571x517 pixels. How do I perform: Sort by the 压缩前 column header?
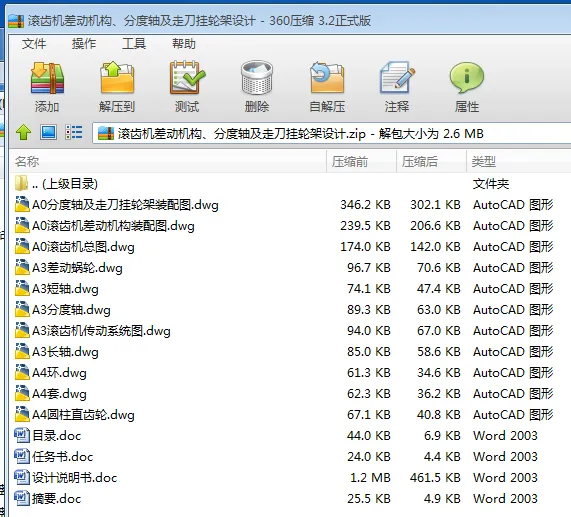(361, 161)
